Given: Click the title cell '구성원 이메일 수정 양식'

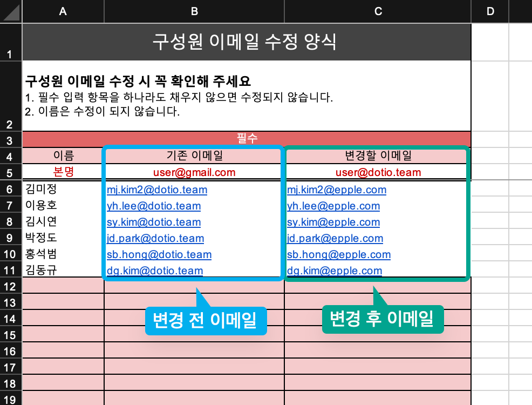Looking at the screenshot, I should (247, 42).
